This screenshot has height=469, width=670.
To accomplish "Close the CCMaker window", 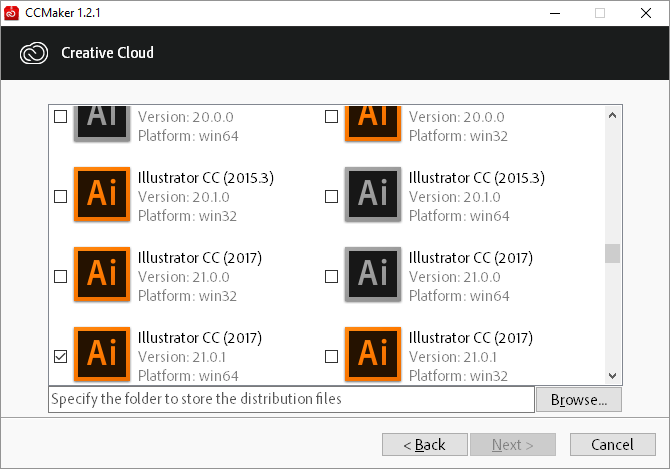I will coord(646,13).
